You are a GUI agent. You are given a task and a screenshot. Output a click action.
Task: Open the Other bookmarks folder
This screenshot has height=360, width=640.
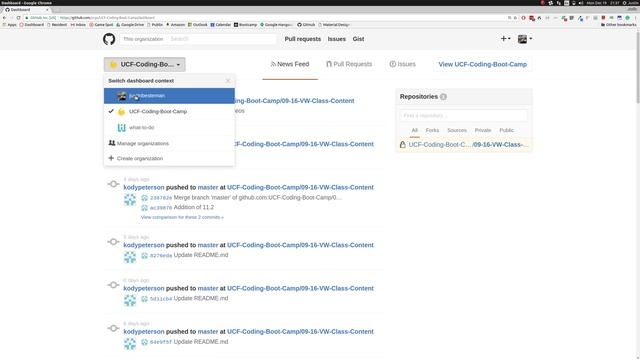(618, 25)
